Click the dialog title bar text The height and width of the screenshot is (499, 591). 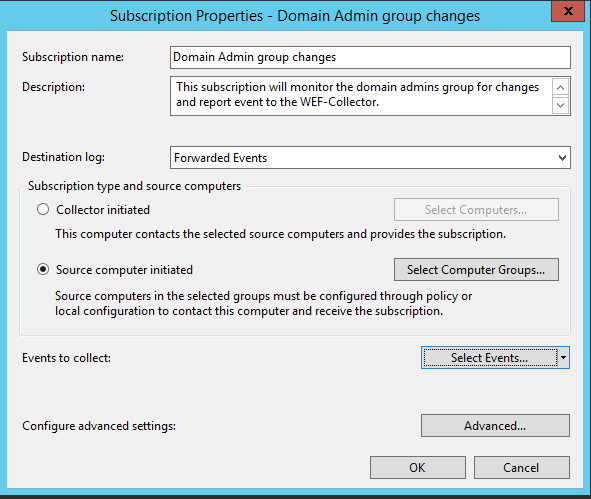(x=295, y=16)
